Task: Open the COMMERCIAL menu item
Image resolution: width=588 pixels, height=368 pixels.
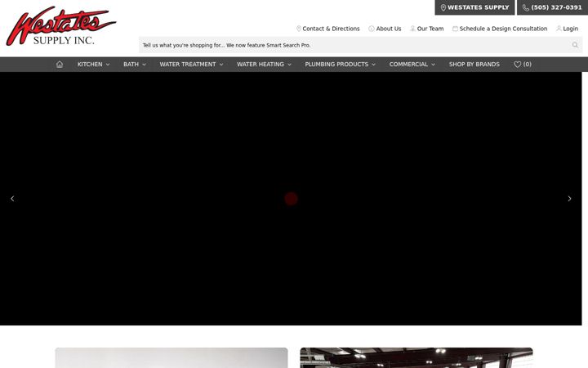Action: tap(408, 65)
